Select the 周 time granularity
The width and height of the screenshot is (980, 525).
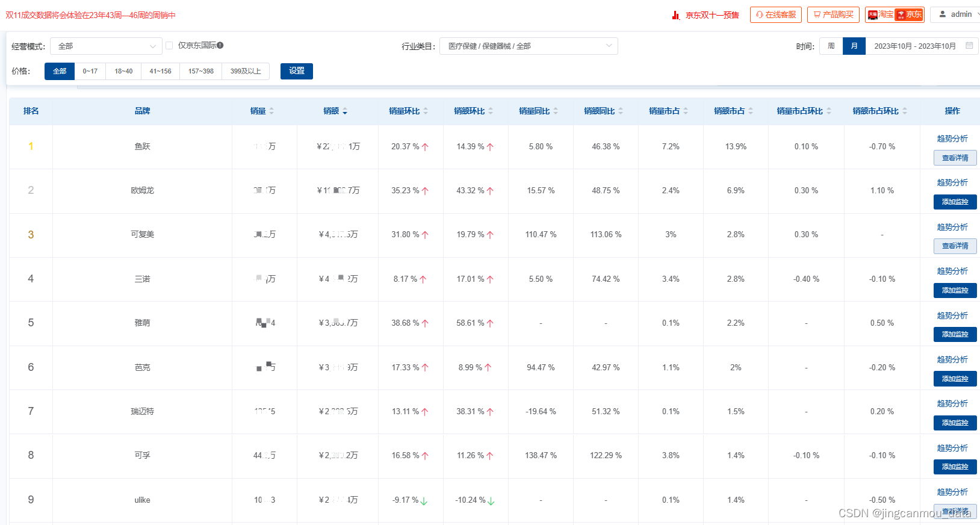tap(831, 46)
